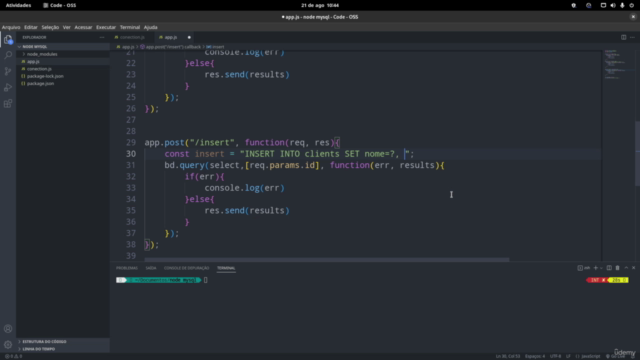The width and height of the screenshot is (640, 360).
Task: Open the Explorer view in activity bar
Action: click(8, 39)
